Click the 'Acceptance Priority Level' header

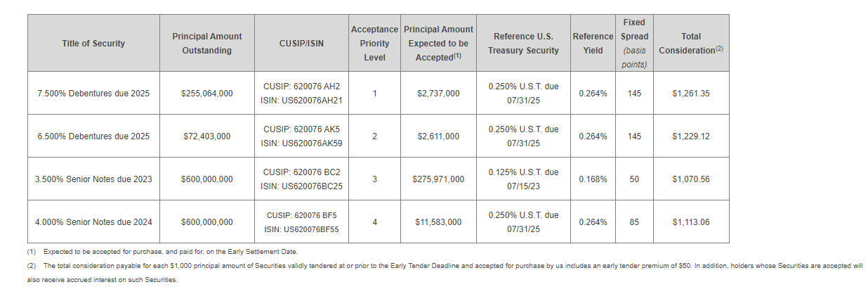point(374,44)
